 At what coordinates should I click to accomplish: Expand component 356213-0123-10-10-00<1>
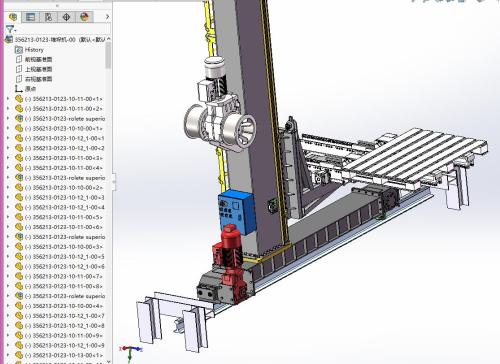click(8, 128)
